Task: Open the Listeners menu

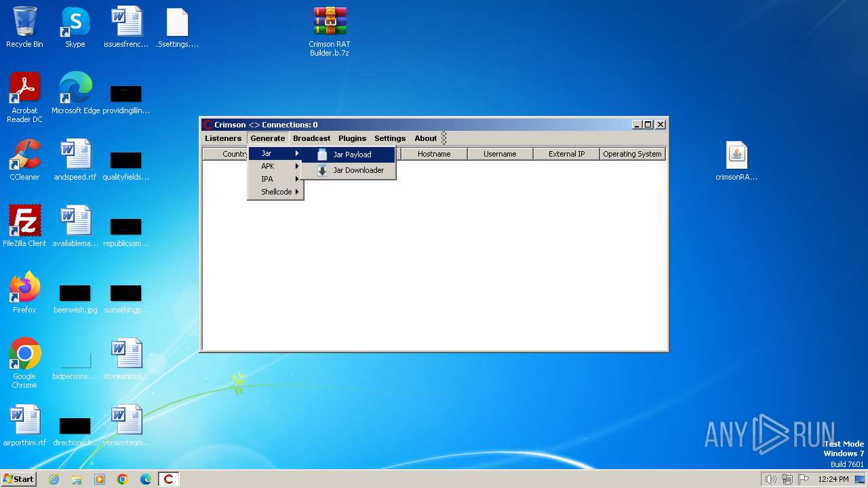Action: (x=223, y=138)
